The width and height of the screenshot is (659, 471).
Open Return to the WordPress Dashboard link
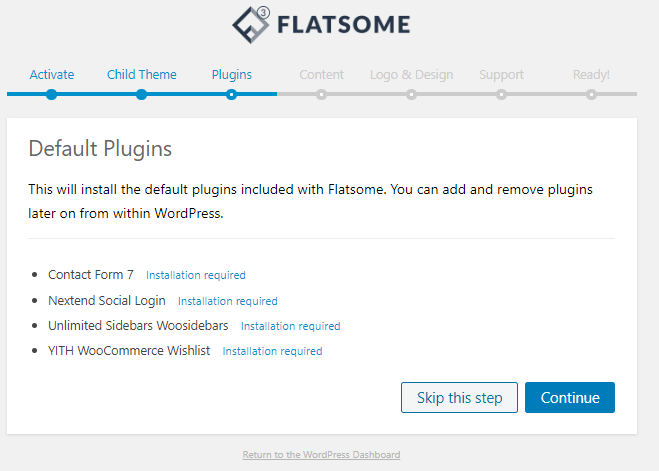point(321,455)
